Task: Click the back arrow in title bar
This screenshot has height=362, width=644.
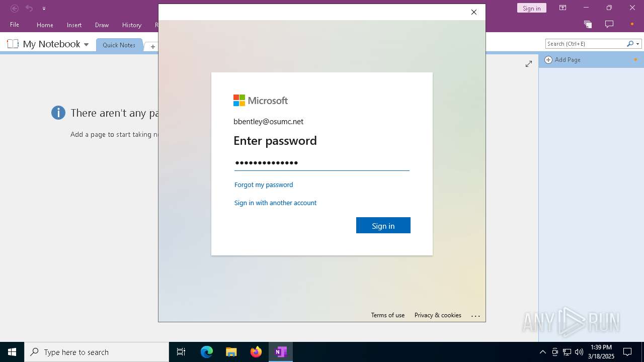Action: tap(15, 8)
